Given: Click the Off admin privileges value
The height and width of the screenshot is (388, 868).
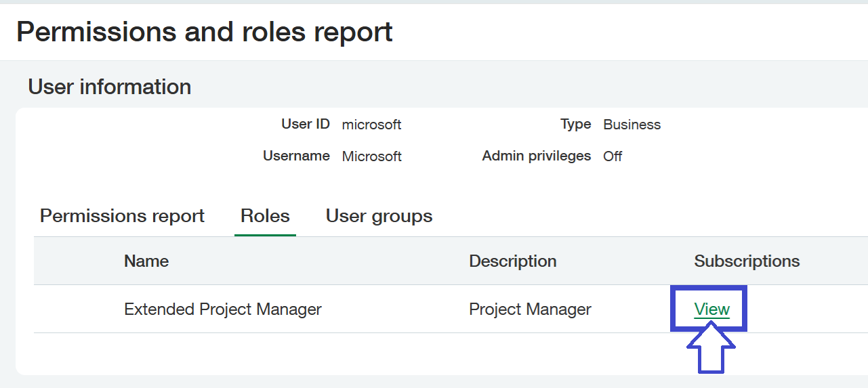Looking at the screenshot, I should pos(613,156).
